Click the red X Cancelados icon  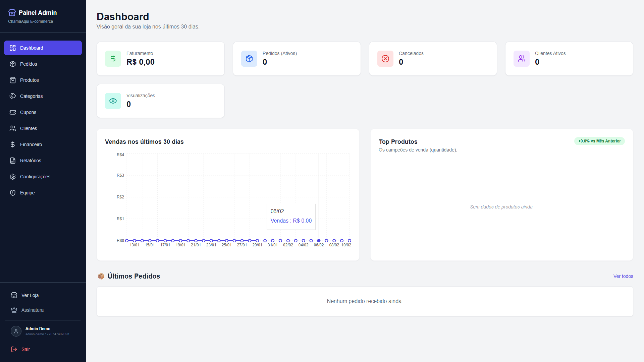coord(385,59)
